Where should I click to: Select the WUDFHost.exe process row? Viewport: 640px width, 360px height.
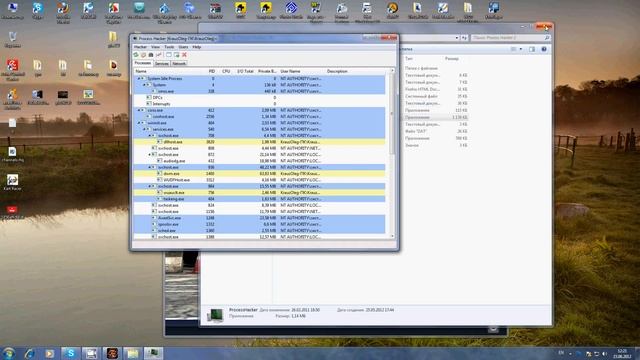click(259, 180)
